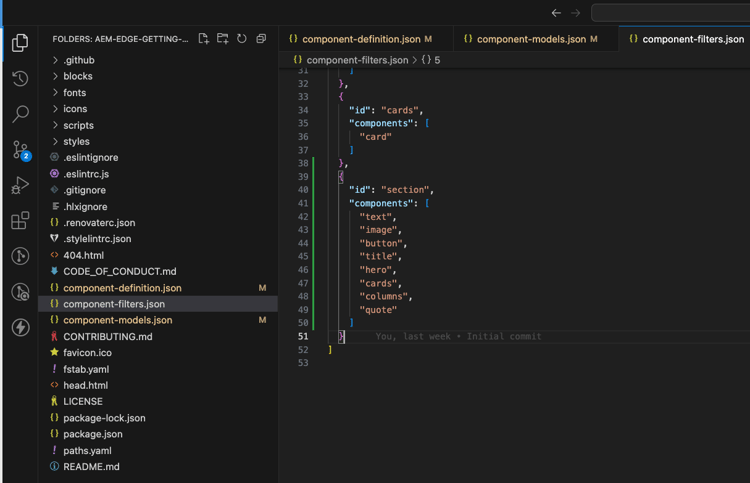Image resolution: width=750 pixels, height=483 pixels.
Task: Expand the scripts folder
Action: tap(78, 125)
